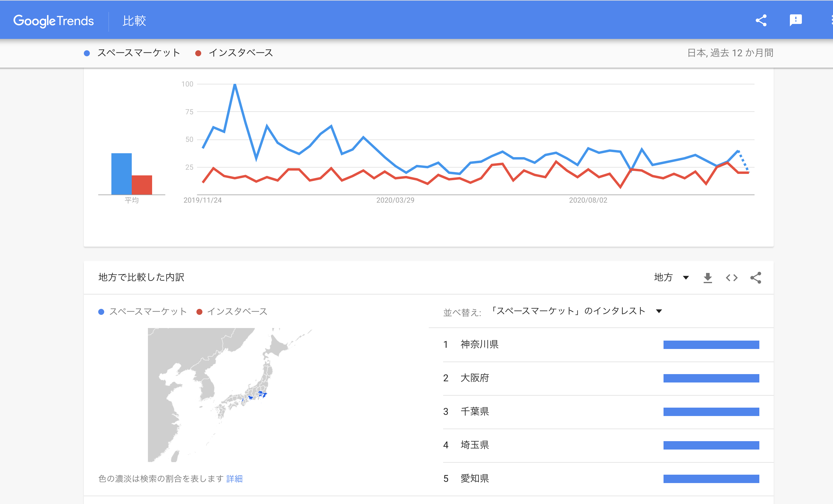Click the 千葉県 interest bar
The width and height of the screenshot is (833, 504).
pos(711,412)
